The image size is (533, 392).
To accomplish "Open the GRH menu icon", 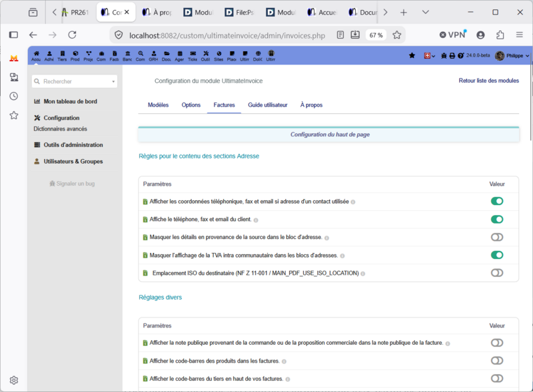I will pyautogui.click(x=154, y=54).
